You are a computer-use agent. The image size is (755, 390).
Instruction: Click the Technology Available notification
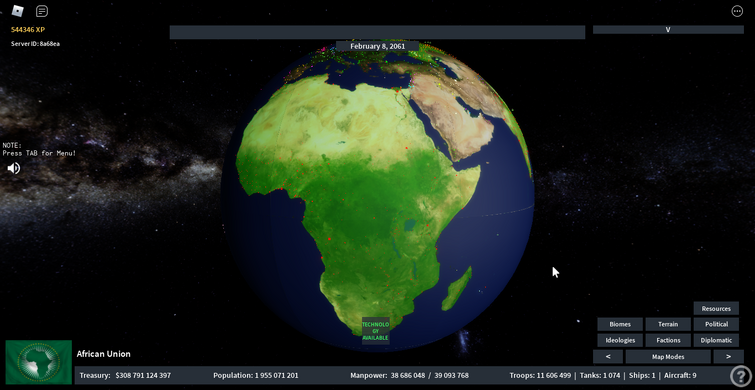click(375, 331)
